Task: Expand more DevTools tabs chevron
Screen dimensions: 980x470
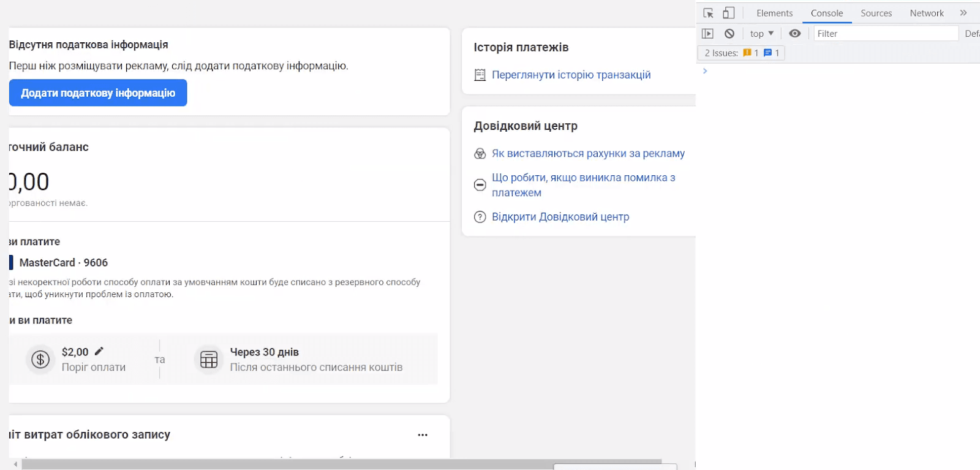Action: tap(963, 13)
